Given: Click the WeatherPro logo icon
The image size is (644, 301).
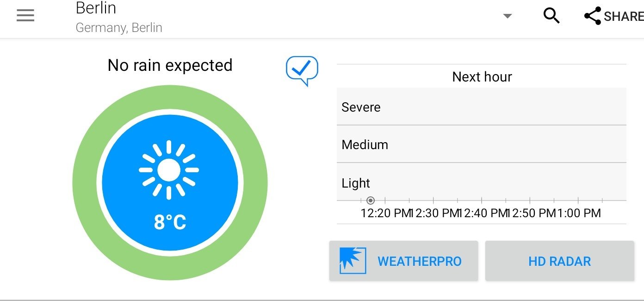Looking at the screenshot, I should [353, 260].
